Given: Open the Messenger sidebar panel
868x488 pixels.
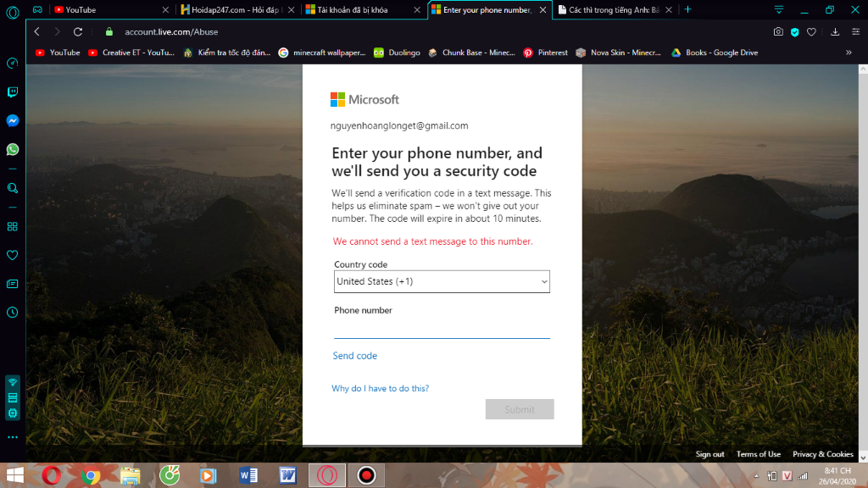Looking at the screenshot, I should tap(12, 120).
